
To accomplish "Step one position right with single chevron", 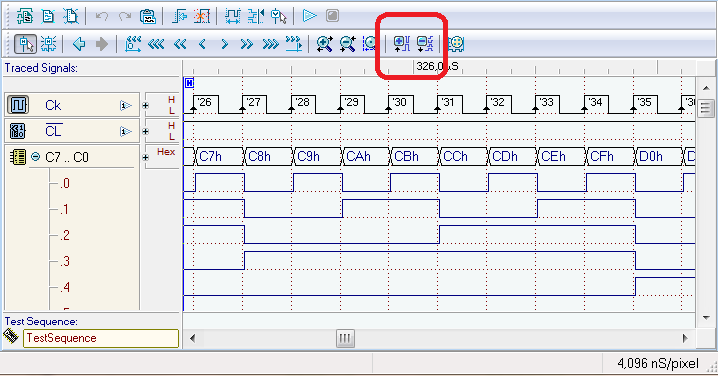I will click(224, 44).
